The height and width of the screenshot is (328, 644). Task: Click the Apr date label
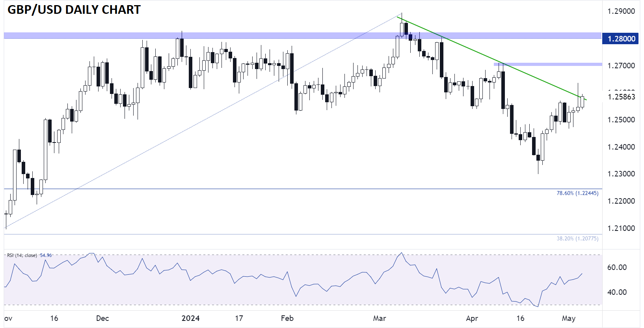[x=472, y=318]
